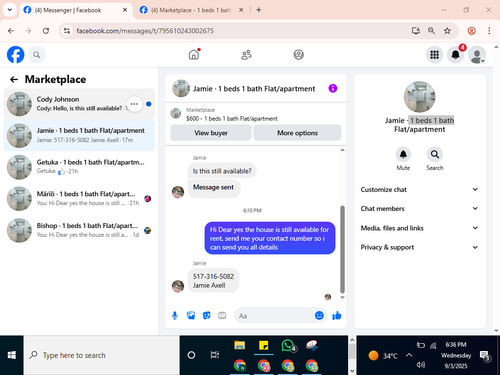The width and height of the screenshot is (500, 375).
Task: Open Chrome profile icon
Action: coord(472,31)
